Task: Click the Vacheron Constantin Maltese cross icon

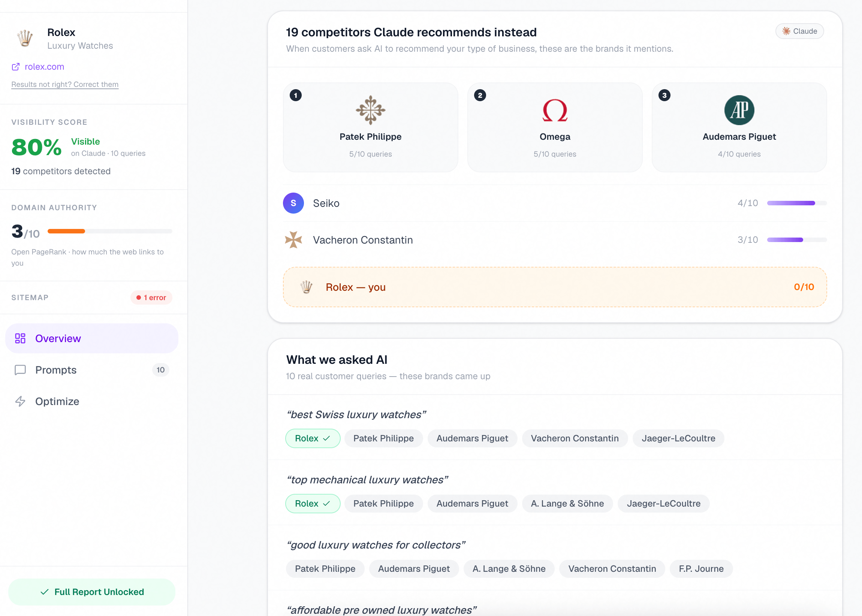Action: tap(293, 240)
